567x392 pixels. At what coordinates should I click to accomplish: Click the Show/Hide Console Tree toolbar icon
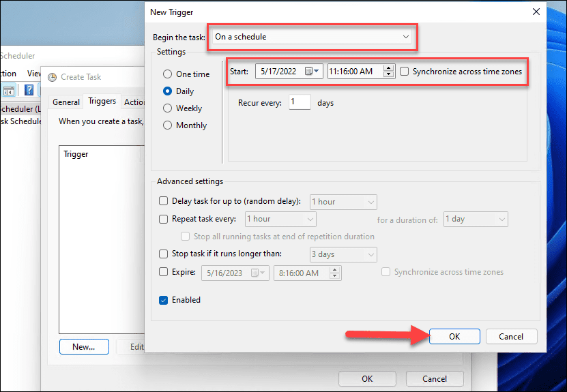point(10,90)
